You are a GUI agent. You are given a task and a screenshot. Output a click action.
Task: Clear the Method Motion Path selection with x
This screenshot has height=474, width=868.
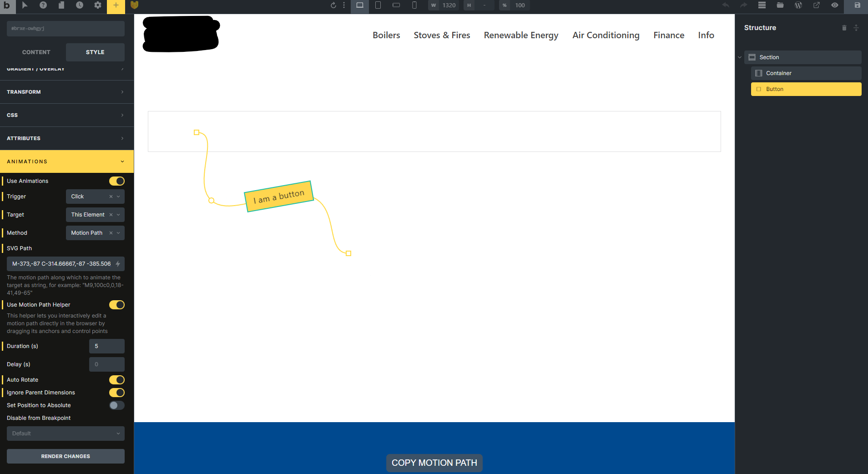[x=111, y=233]
